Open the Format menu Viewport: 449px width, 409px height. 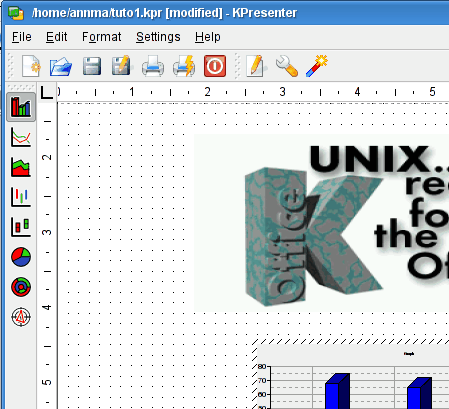point(101,37)
